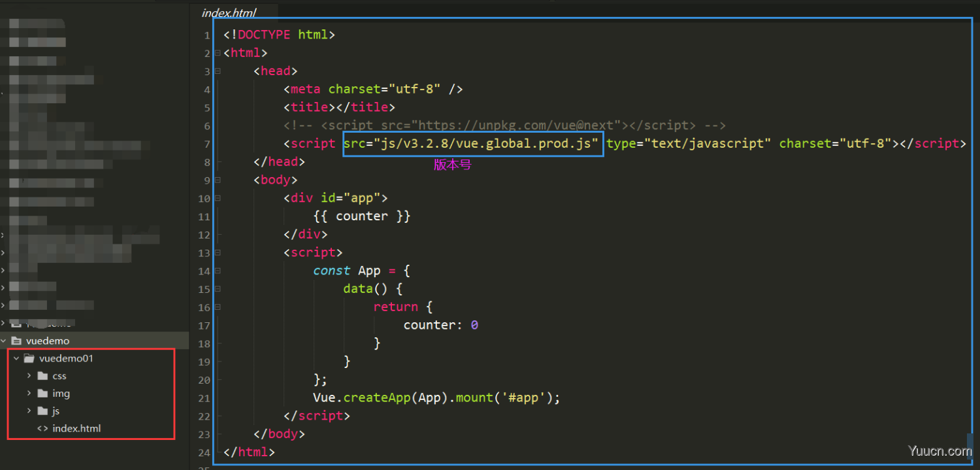Click the opening <body> tag
This screenshot has width=980, height=470.
pos(275,180)
